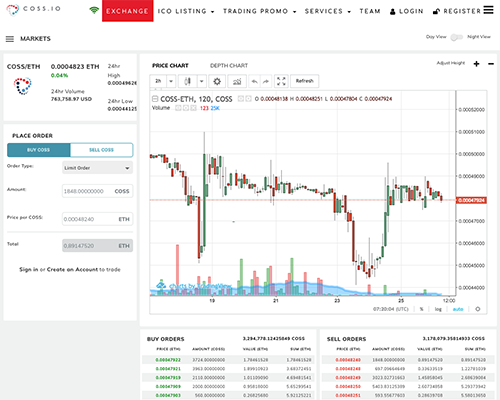This screenshot has height=400, width=500.
Task: Switch to the Depth Chart tab
Action: tap(229, 66)
